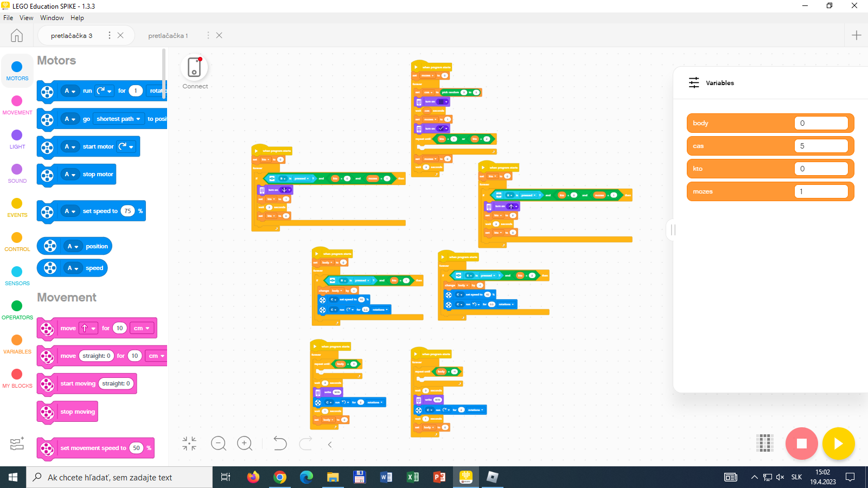Open the File menu
The height and width of the screenshot is (488, 868).
coord(8,18)
